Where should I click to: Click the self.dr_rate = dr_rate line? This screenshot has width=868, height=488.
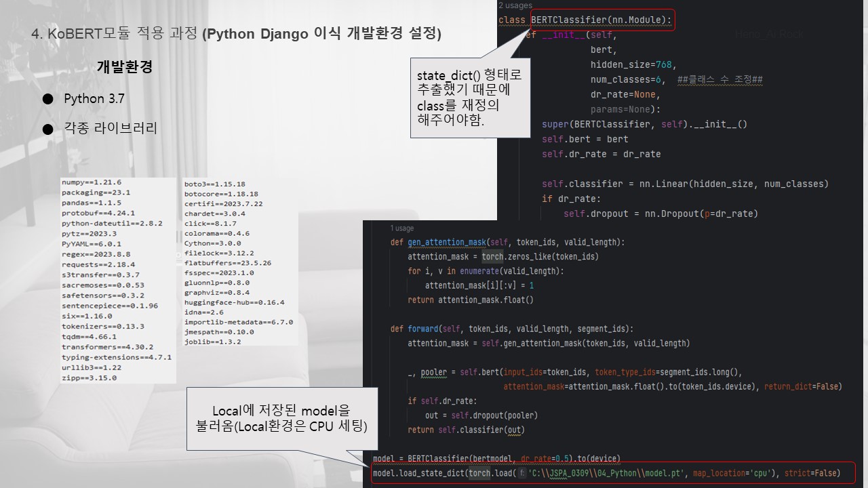click(x=601, y=154)
